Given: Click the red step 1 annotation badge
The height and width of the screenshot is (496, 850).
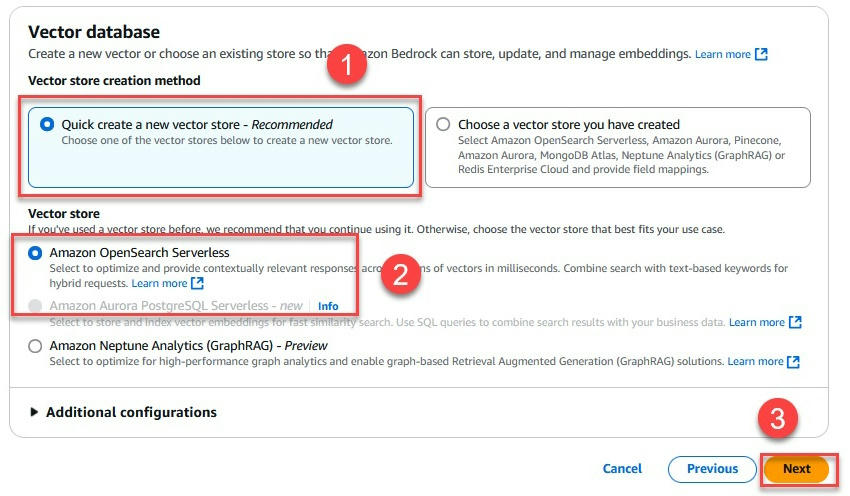Looking at the screenshot, I should [347, 67].
